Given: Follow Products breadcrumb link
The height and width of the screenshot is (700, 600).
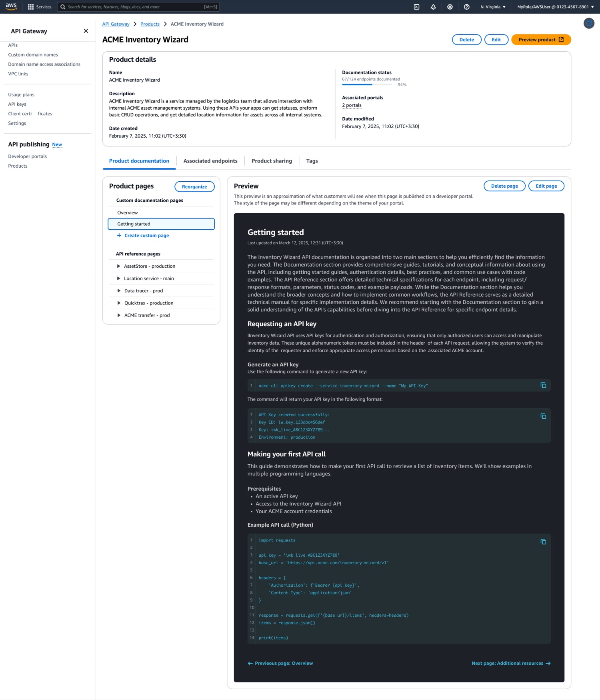Looking at the screenshot, I should (150, 24).
